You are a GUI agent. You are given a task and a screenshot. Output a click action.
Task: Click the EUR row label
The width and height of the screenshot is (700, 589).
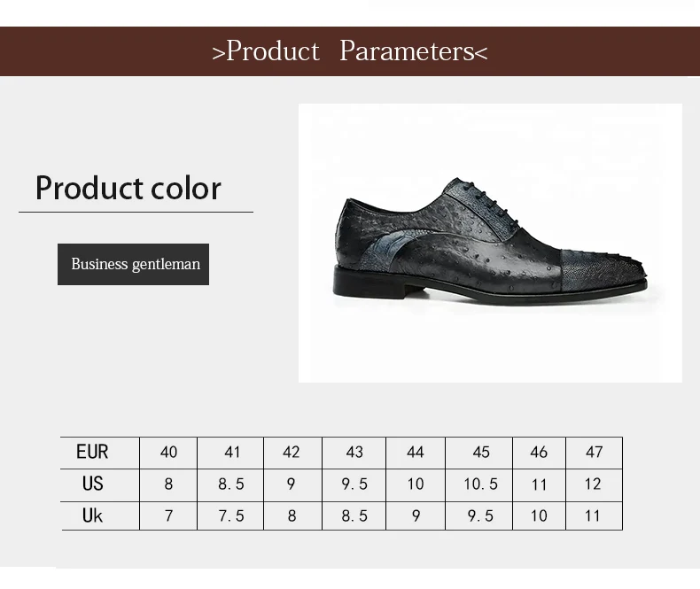(x=92, y=453)
